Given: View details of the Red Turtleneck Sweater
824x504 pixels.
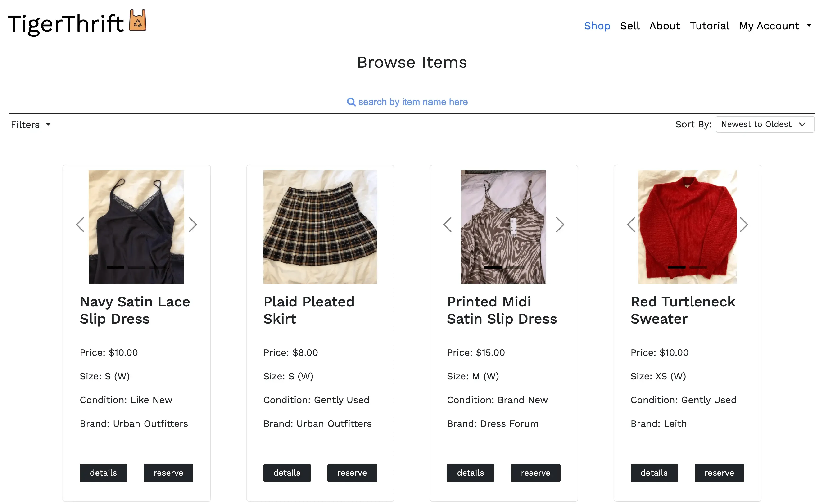Looking at the screenshot, I should [x=654, y=473].
